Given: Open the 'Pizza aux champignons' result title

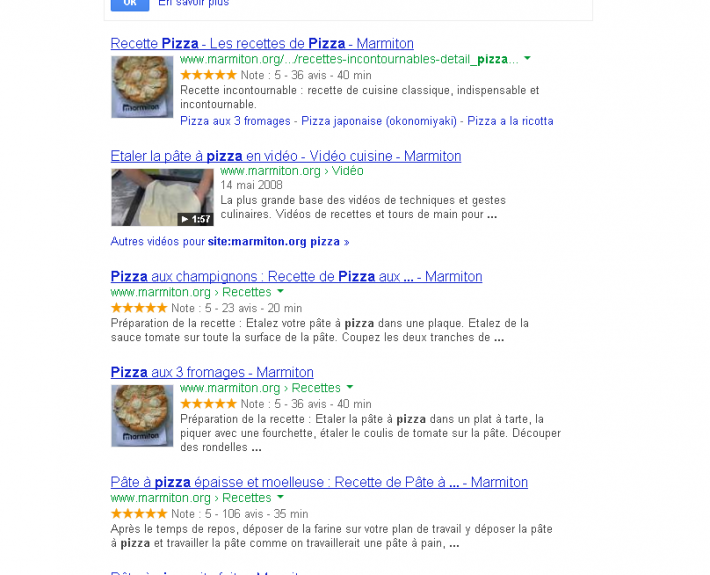Looking at the screenshot, I should (296, 277).
